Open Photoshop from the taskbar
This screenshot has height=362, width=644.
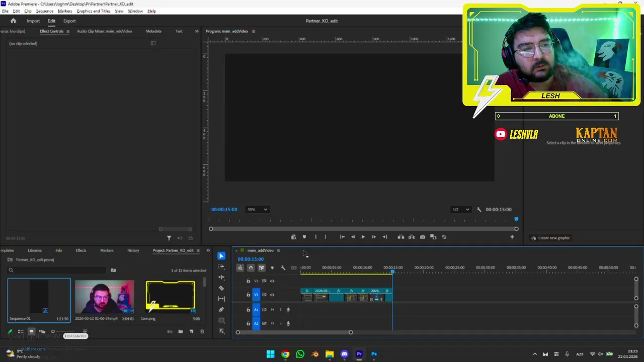pyautogui.click(x=374, y=354)
